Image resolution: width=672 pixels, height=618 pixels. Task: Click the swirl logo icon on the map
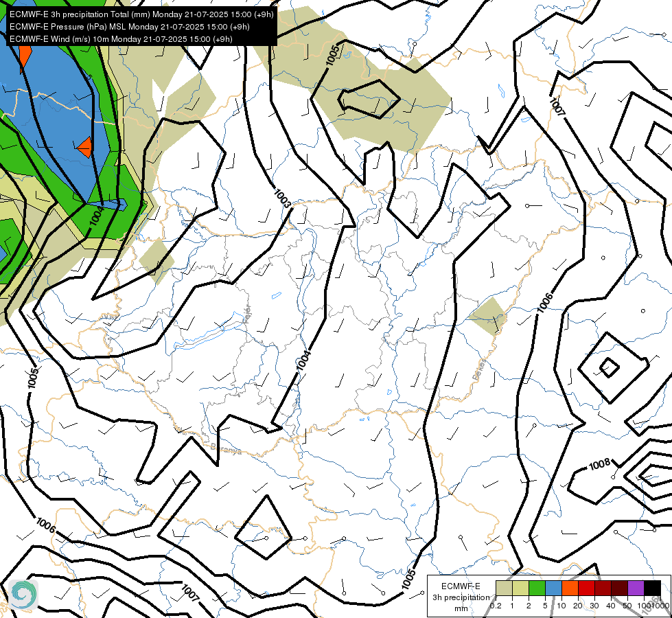click(x=23, y=594)
